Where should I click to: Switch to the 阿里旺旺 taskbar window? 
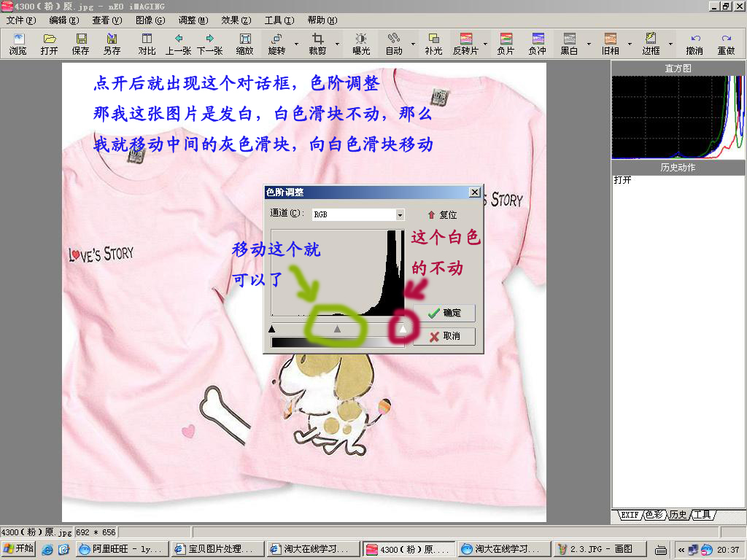tap(122, 549)
